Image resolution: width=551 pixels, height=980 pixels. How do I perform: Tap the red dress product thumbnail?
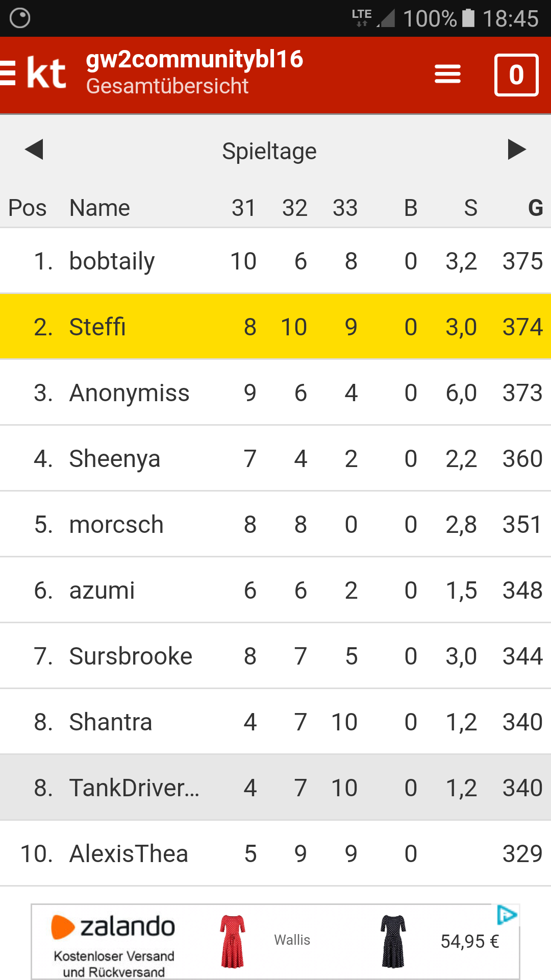tap(233, 942)
